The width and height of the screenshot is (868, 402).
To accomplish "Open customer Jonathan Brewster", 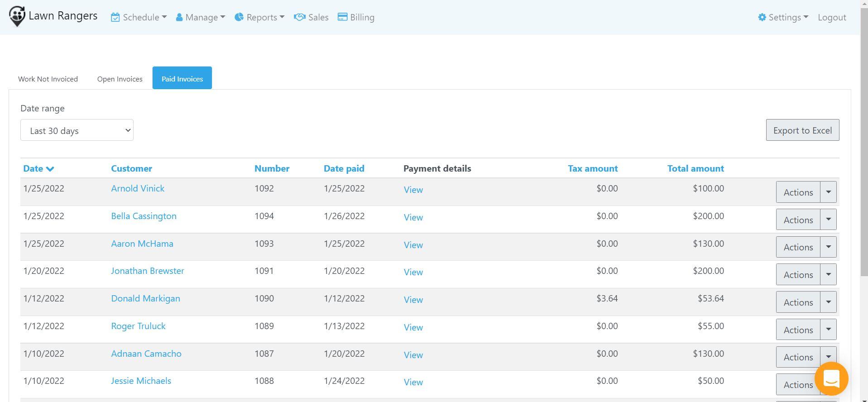I will point(148,271).
